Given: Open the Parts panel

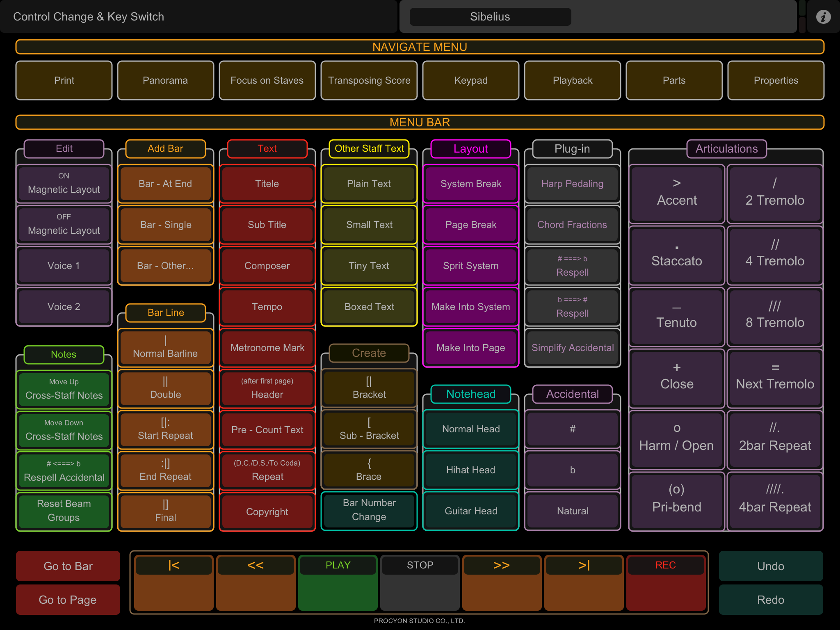Looking at the screenshot, I should click(674, 80).
